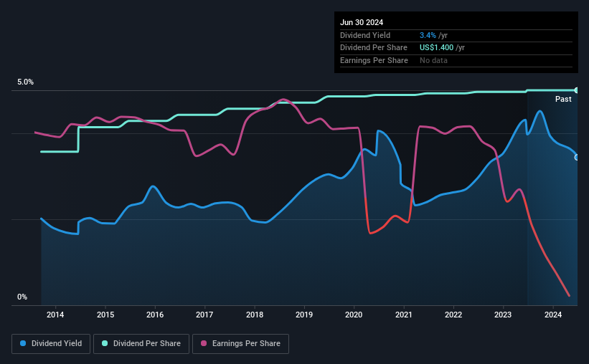589x364 pixels.
Task: Click the 2022 x-axis label
Action: pos(453,315)
